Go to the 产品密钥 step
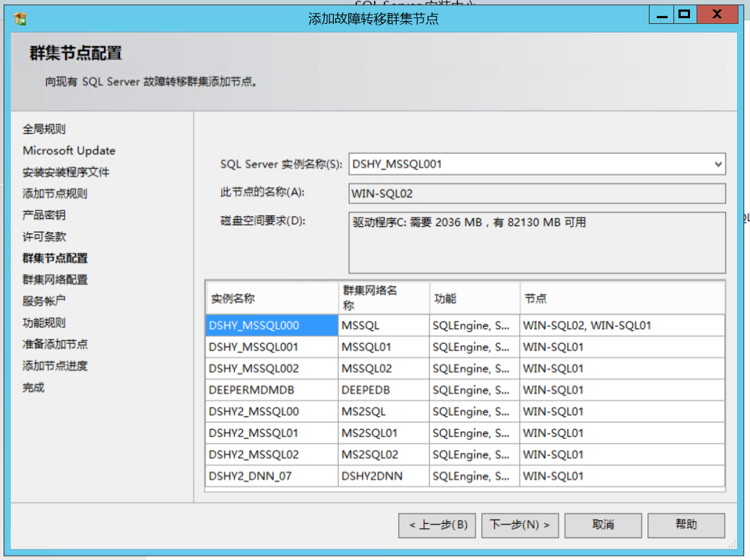Image resolution: width=750 pixels, height=560 pixels. point(44,215)
